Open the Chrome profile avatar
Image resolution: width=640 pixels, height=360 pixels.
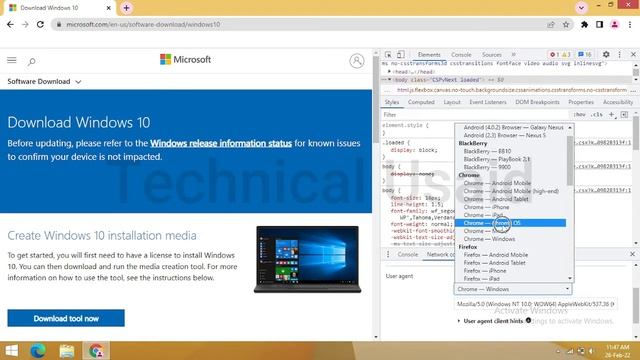[614, 24]
